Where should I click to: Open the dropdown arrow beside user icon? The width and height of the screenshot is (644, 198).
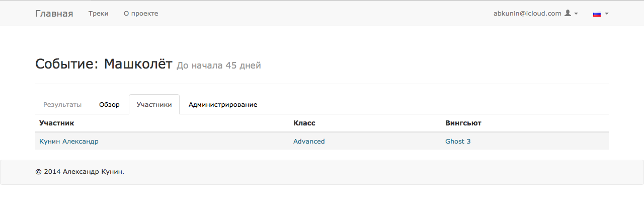point(576,14)
